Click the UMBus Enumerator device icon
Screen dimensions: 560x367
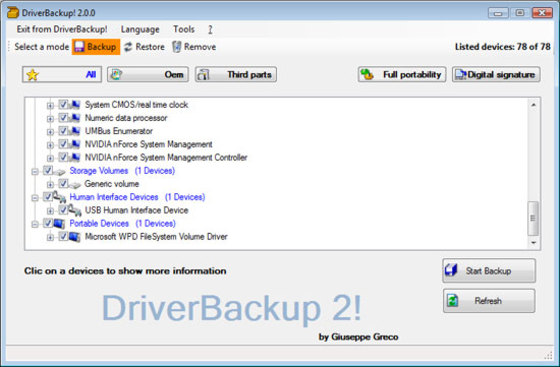click(x=75, y=131)
